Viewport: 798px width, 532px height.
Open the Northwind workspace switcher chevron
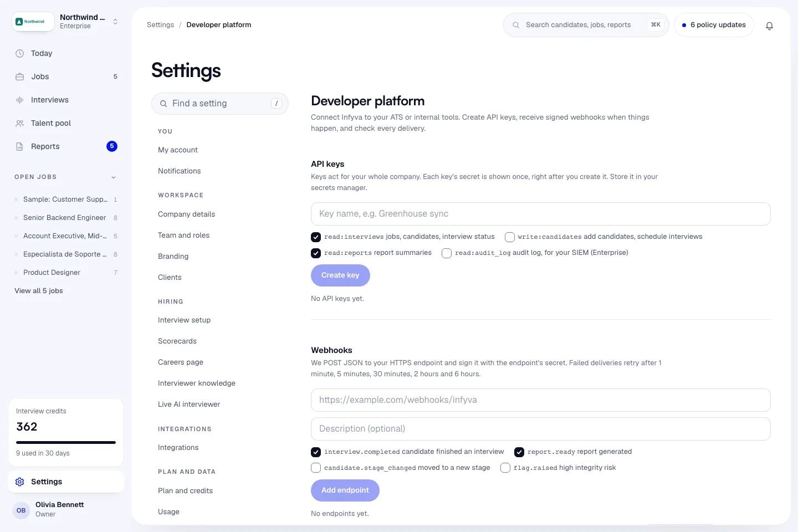[x=115, y=22]
